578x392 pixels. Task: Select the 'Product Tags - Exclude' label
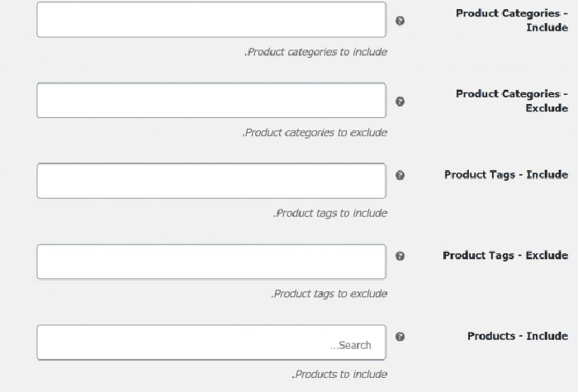505,256
